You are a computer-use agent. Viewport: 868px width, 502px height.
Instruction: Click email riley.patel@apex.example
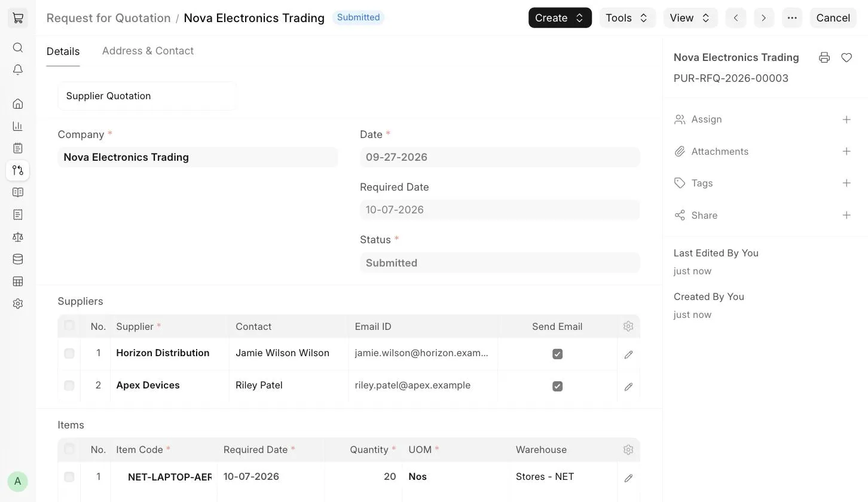(412, 385)
